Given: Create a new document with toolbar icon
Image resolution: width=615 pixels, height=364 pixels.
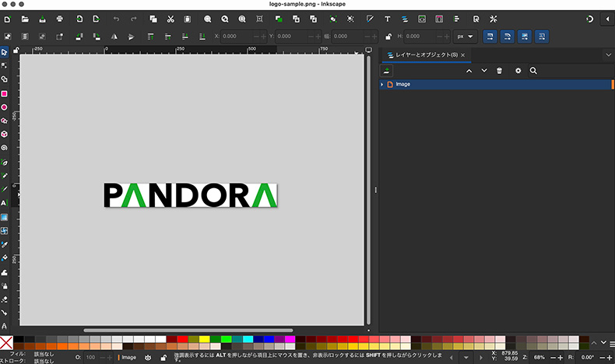Looking at the screenshot, I should tap(8, 19).
